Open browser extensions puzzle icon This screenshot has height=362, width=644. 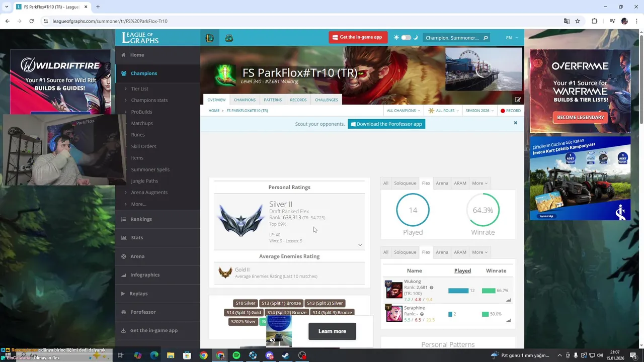(x=594, y=21)
